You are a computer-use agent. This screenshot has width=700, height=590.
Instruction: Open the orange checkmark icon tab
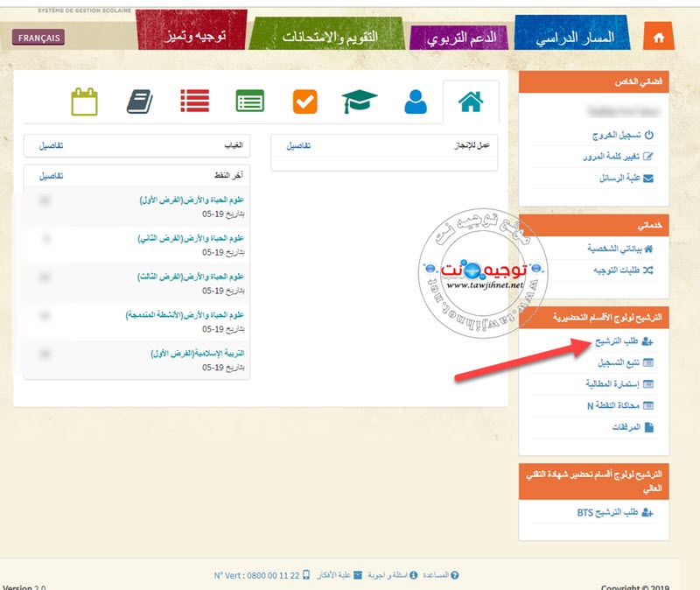point(304,102)
